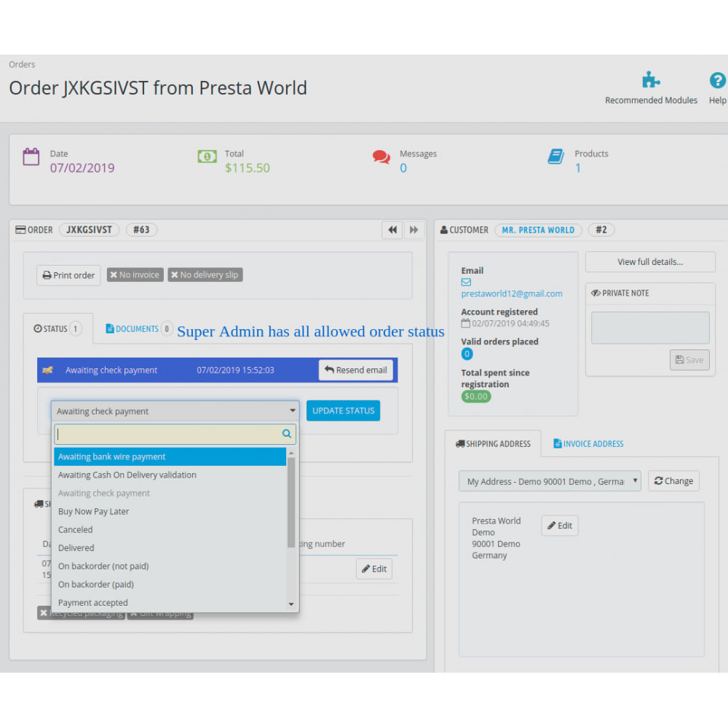The height and width of the screenshot is (728, 728).
Task: Choose Delivered status option
Action: click(x=170, y=548)
